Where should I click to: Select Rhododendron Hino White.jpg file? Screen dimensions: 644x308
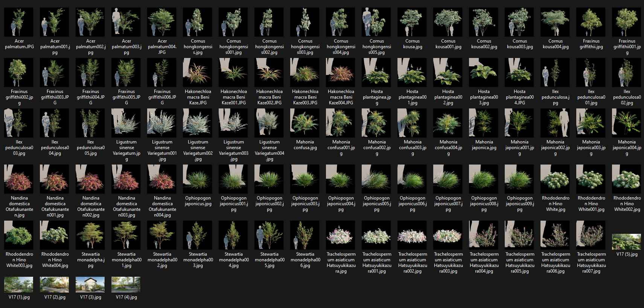click(555, 179)
